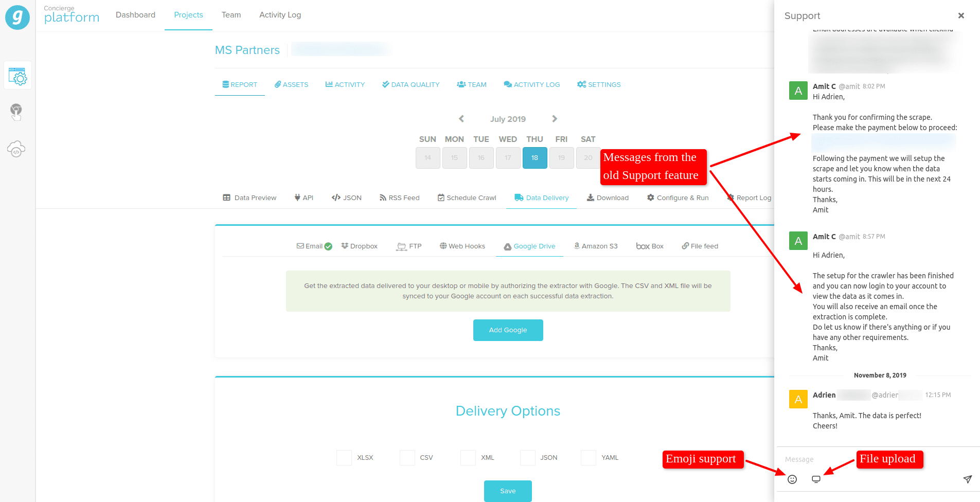
Task: Click the Add Google button
Action: click(x=508, y=330)
